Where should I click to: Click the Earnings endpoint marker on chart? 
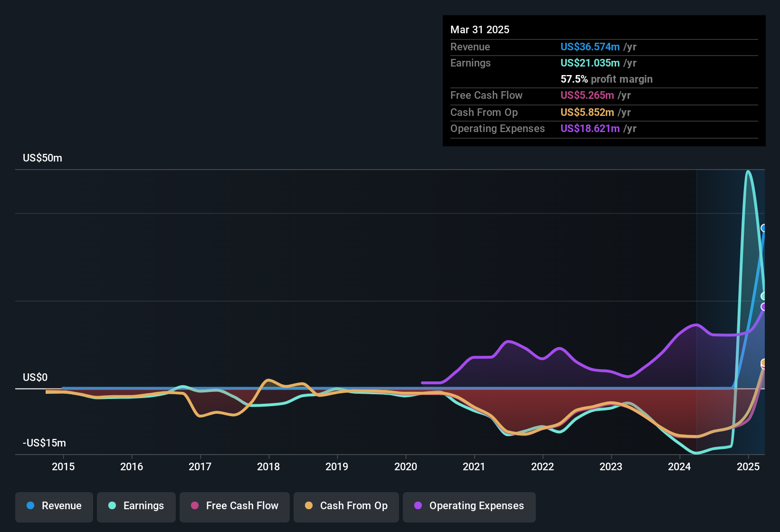(x=764, y=296)
